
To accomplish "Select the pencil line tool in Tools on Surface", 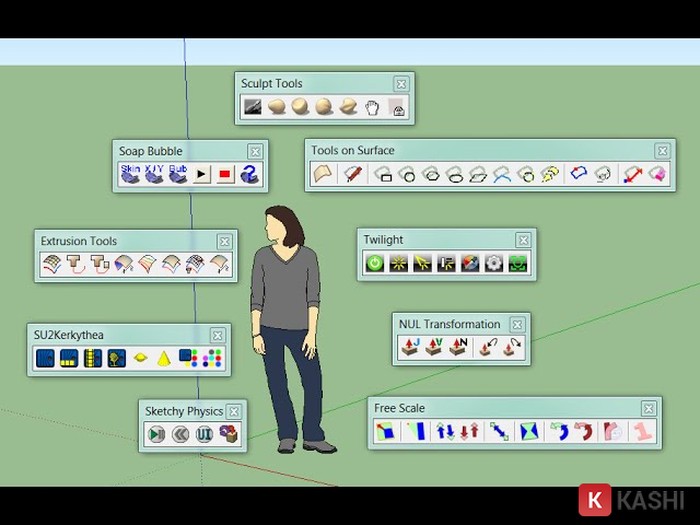I will [352, 174].
